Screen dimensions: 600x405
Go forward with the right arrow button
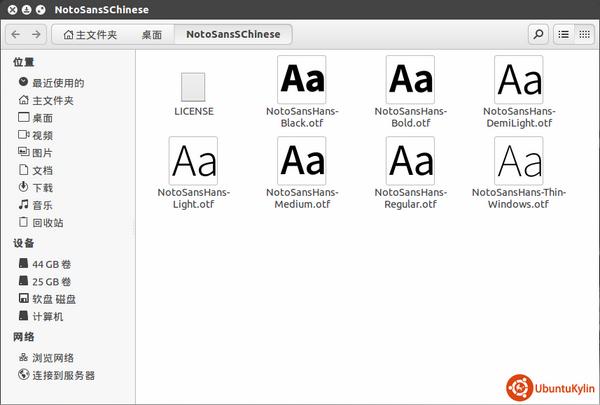tap(36, 34)
